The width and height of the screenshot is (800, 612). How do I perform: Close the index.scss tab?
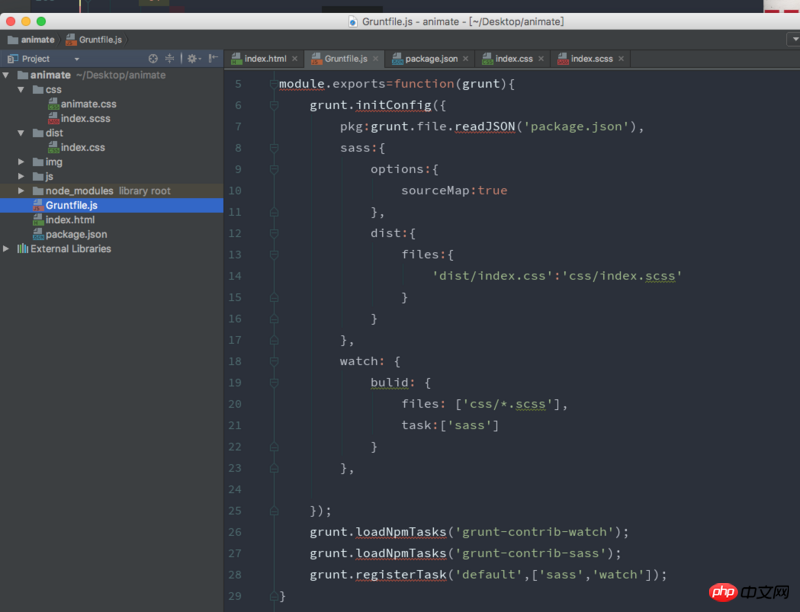pyautogui.click(x=621, y=59)
